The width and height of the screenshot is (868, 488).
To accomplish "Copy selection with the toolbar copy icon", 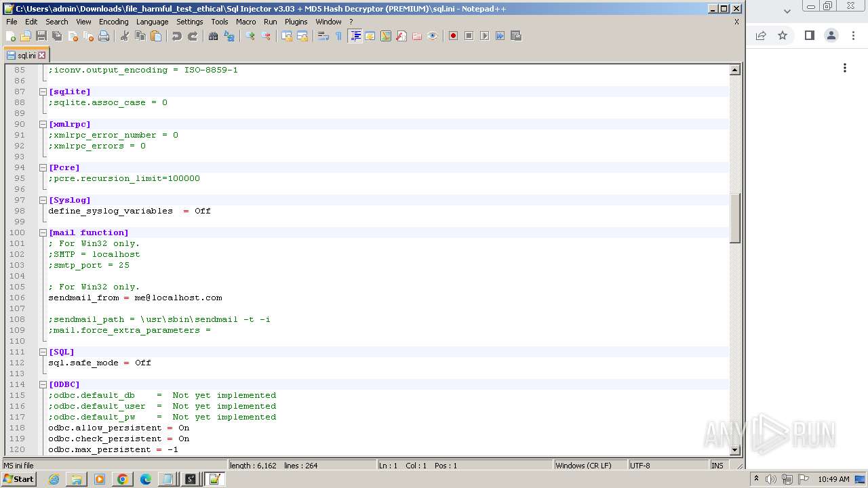I will [x=140, y=36].
